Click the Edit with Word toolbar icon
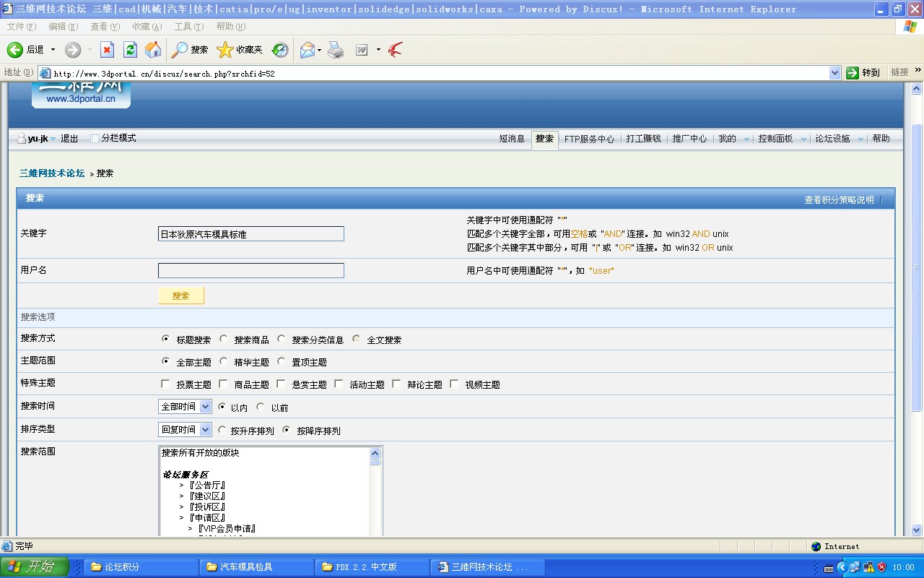The height and width of the screenshot is (578, 924). click(362, 50)
